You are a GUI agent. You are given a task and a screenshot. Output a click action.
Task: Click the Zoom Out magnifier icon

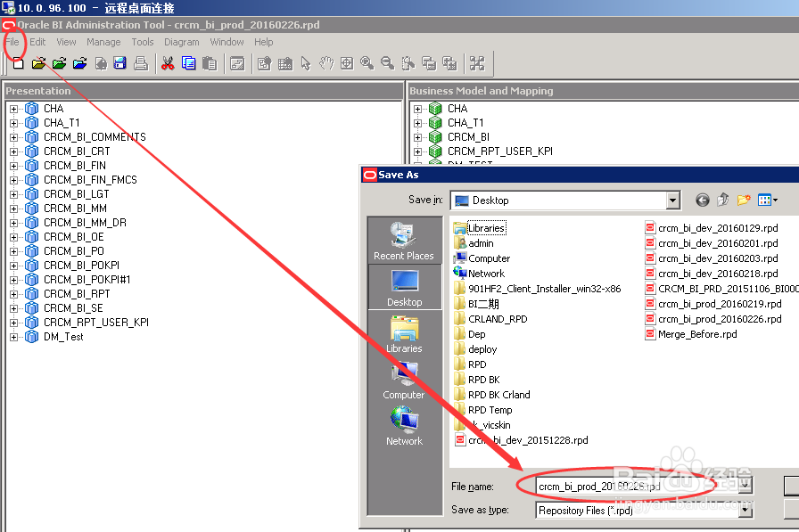pyautogui.click(x=387, y=63)
